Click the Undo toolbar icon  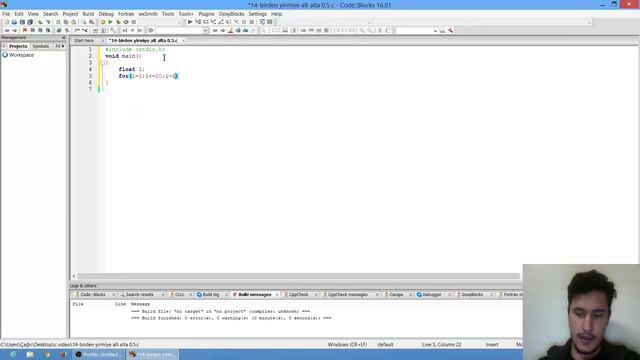(40, 22)
